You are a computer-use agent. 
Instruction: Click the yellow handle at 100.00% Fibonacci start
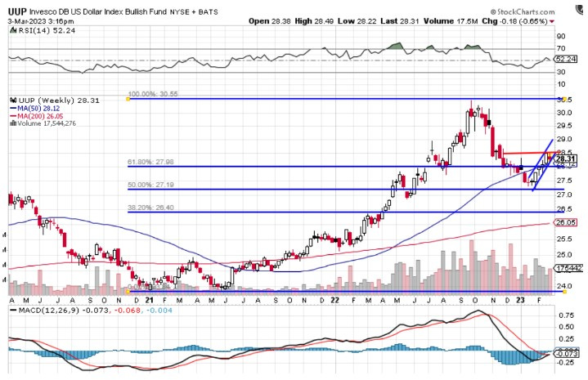[128, 98]
